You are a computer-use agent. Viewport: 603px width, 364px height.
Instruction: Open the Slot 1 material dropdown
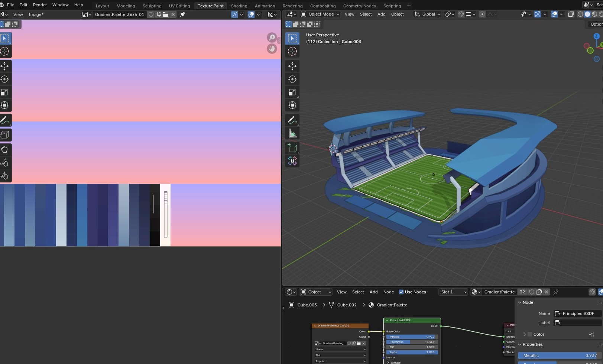click(453, 292)
